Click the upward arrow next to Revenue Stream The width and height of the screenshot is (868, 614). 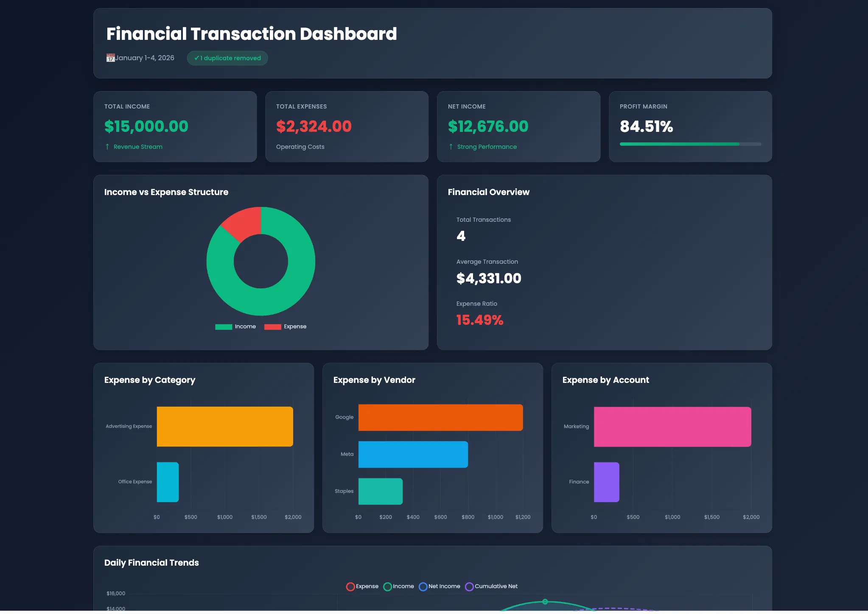(x=107, y=147)
